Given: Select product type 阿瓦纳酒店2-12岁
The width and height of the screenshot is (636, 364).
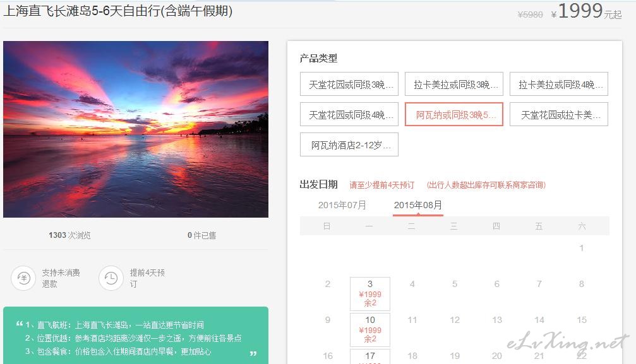Looking at the screenshot, I should (349, 144).
